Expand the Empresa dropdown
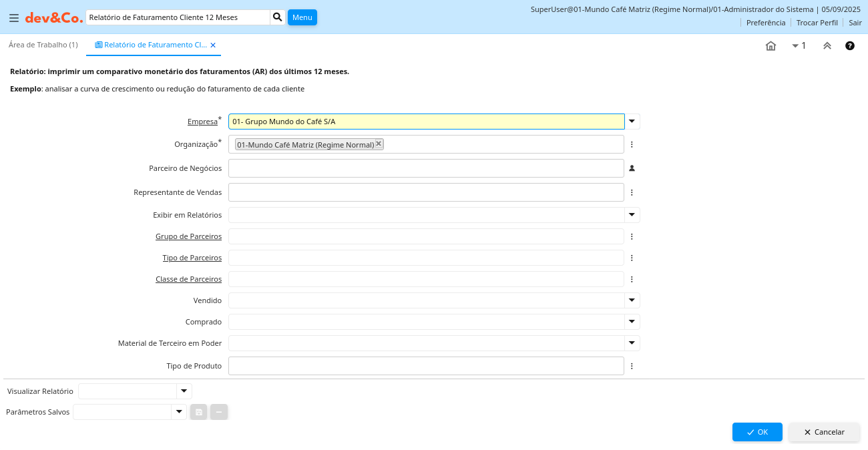Image resolution: width=868 pixels, height=450 pixels. 632,122
